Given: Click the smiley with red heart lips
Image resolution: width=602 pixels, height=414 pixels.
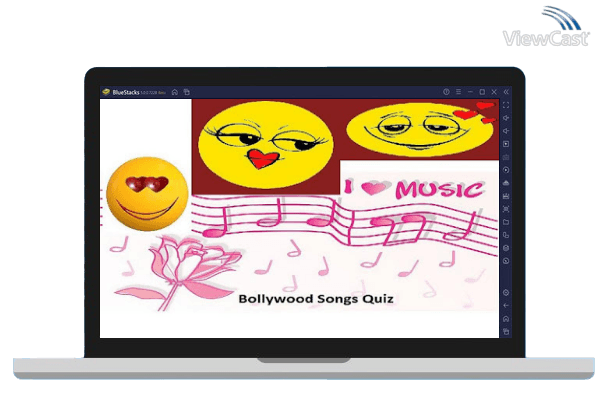Looking at the screenshot, I should 265,145.
